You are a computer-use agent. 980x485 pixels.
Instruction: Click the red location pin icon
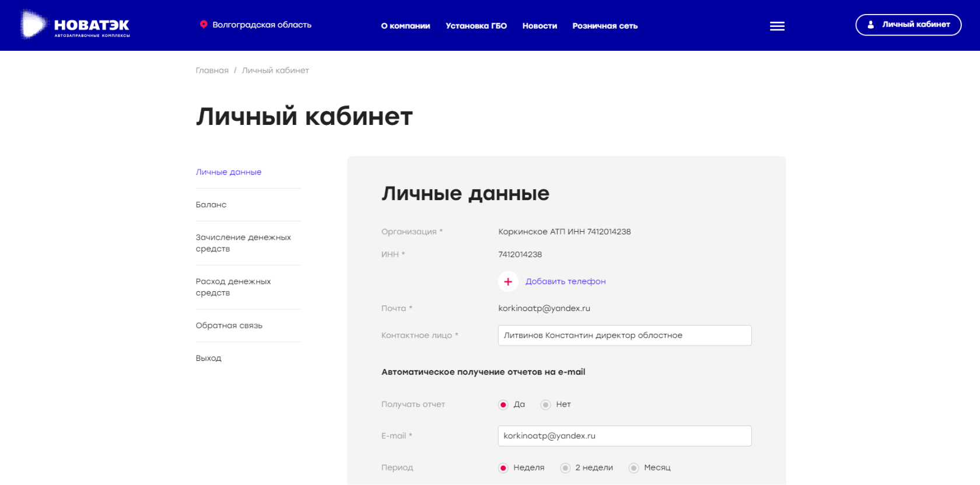point(204,25)
